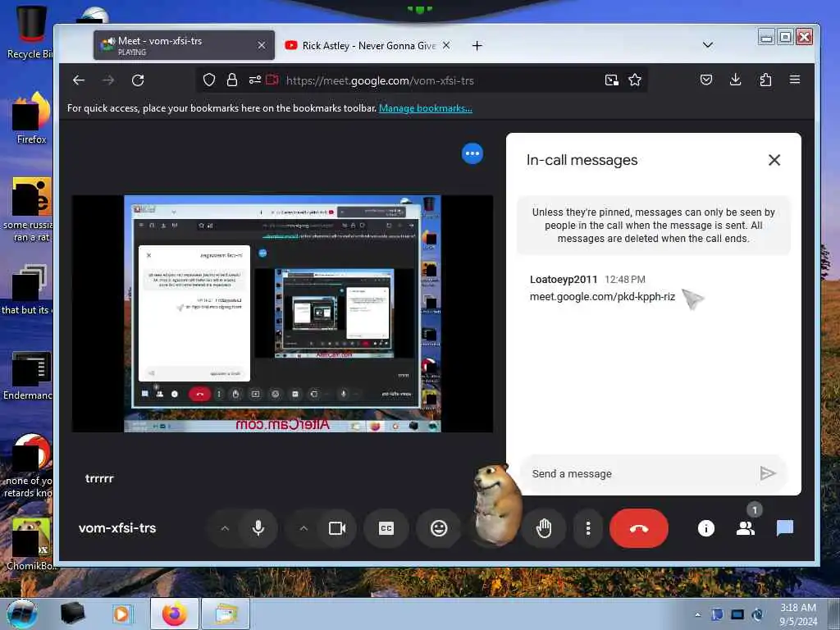Mute the microphone in Meet

258,528
